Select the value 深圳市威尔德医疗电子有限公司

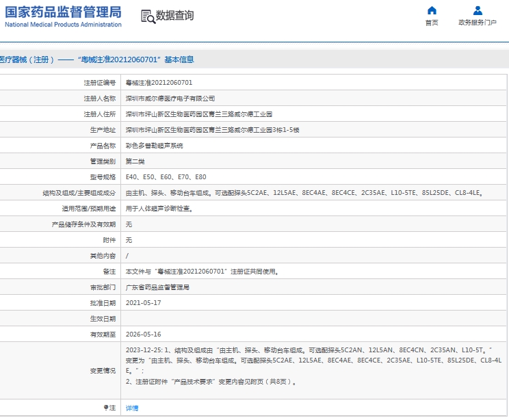[170, 99]
